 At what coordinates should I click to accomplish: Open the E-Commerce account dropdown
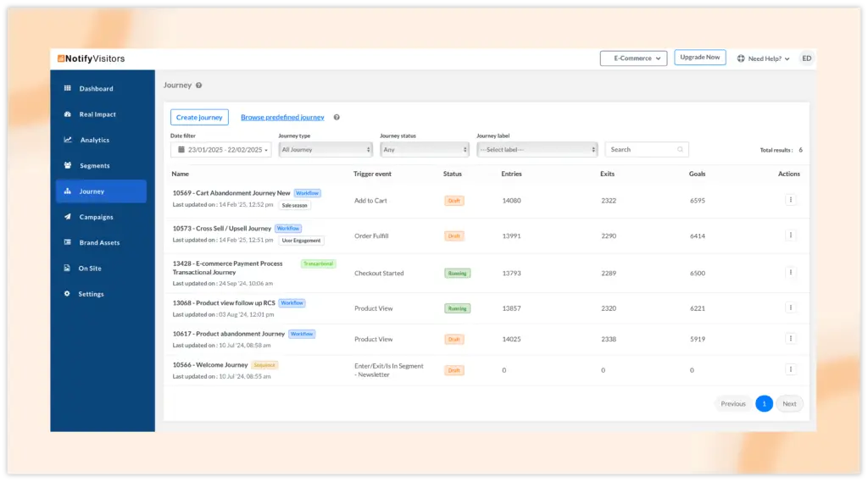point(633,58)
